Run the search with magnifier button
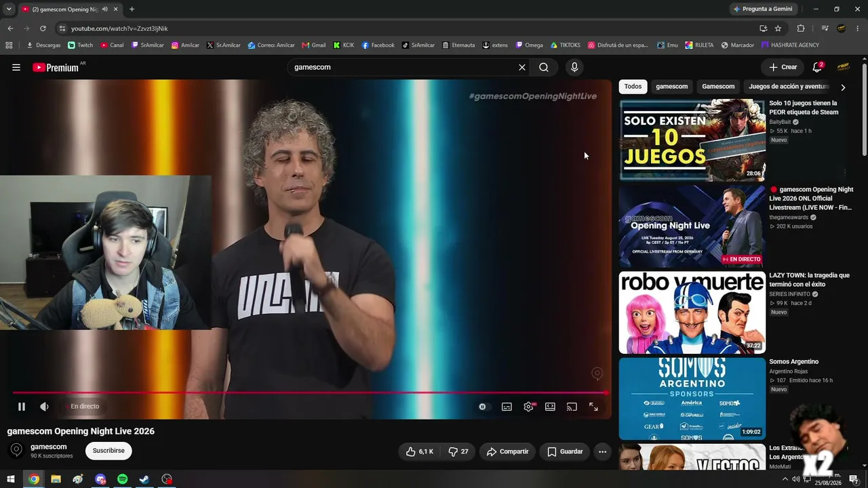 coord(544,67)
